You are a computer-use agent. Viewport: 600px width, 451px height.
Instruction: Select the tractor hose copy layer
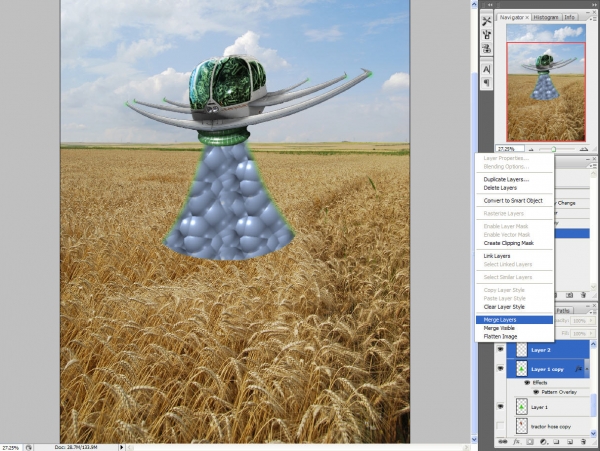coord(548,426)
